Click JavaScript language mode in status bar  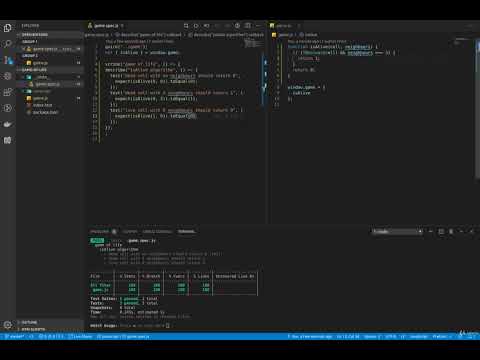pos(419,336)
